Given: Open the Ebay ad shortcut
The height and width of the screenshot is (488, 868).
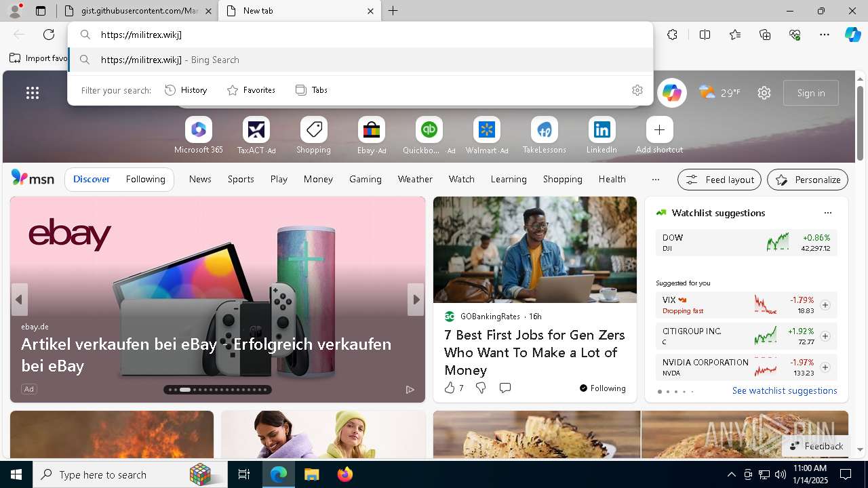Looking at the screenshot, I should click(372, 136).
